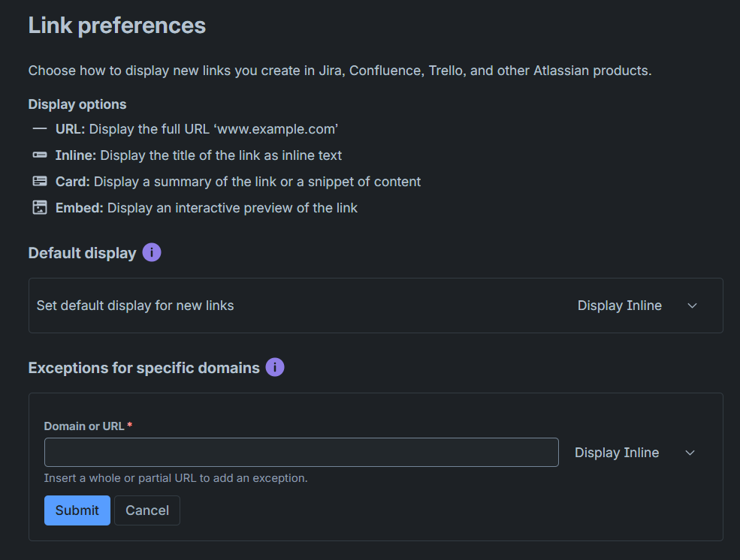Click the 'Domain or URL' field label
This screenshot has width=740, height=560.
(x=84, y=426)
